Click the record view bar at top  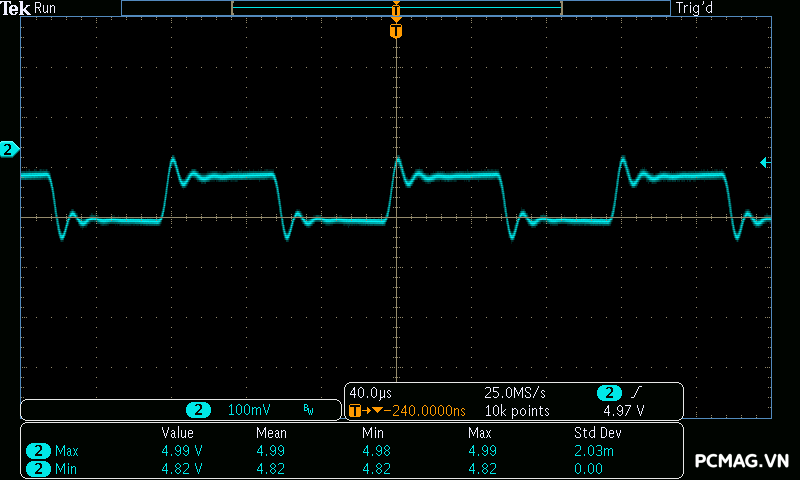pyautogui.click(x=396, y=8)
